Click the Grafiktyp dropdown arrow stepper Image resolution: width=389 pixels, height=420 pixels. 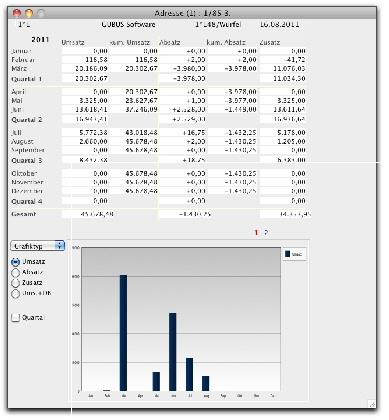pos(60,246)
